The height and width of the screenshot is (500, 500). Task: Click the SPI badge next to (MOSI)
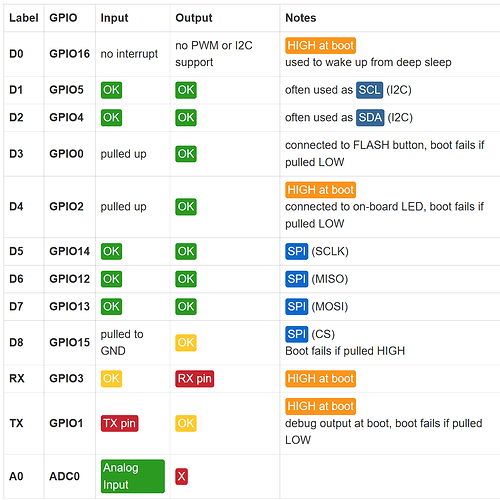click(296, 307)
